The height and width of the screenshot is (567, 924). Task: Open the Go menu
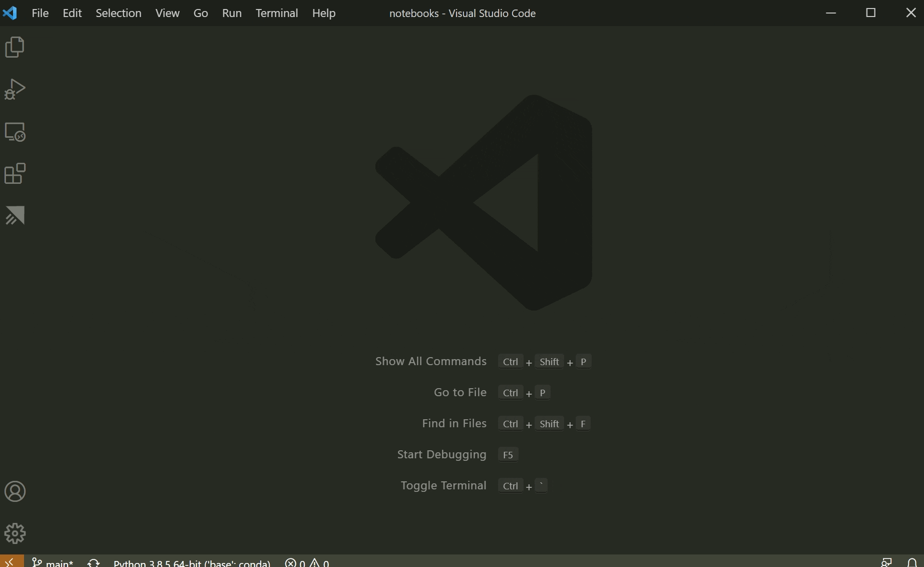coord(200,13)
